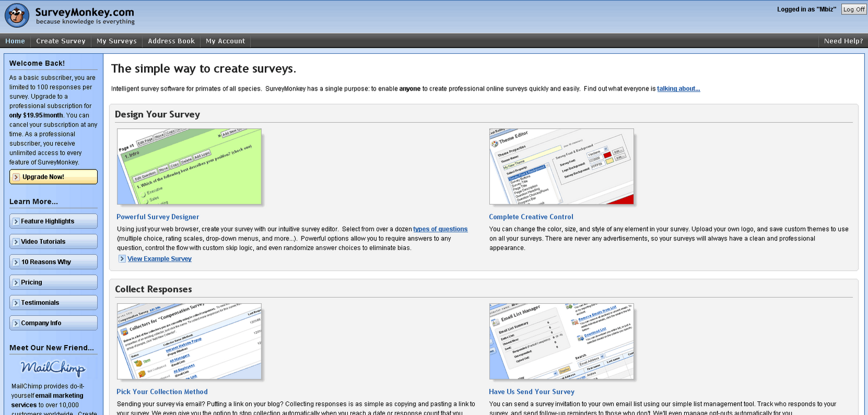868x415 pixels.
Task: Click Complete Creative Control heading
Action: [x=531, y=217]
